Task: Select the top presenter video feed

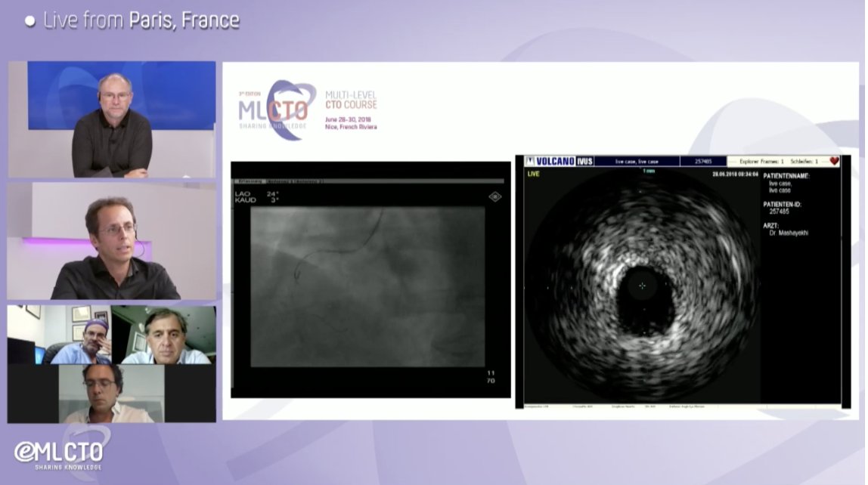Action: tap(112, 119)
